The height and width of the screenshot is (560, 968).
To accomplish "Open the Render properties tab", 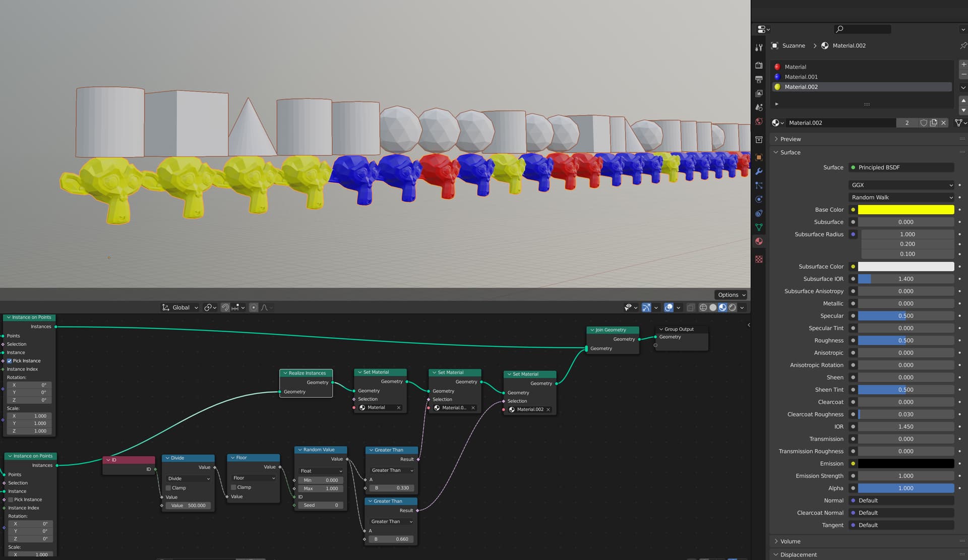I will 759,65.
